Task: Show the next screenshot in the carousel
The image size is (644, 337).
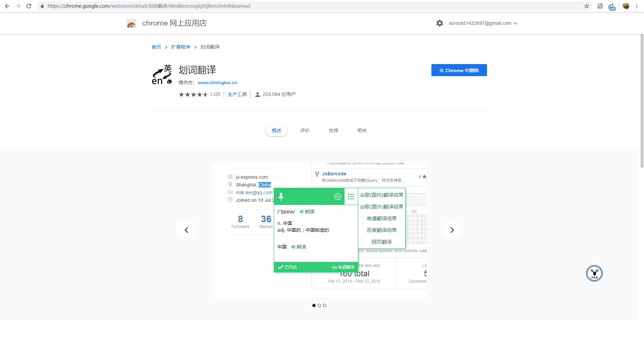Action: 452,230
